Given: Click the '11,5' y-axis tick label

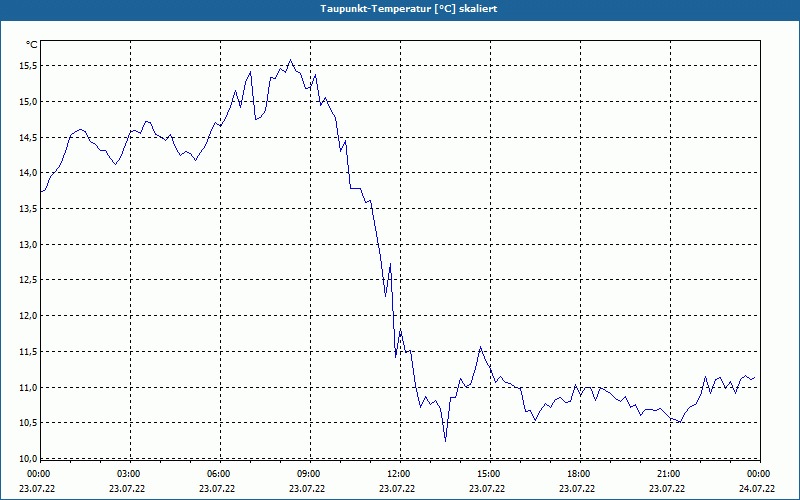Looking at the screenshot, I should (x=28, y=352).
